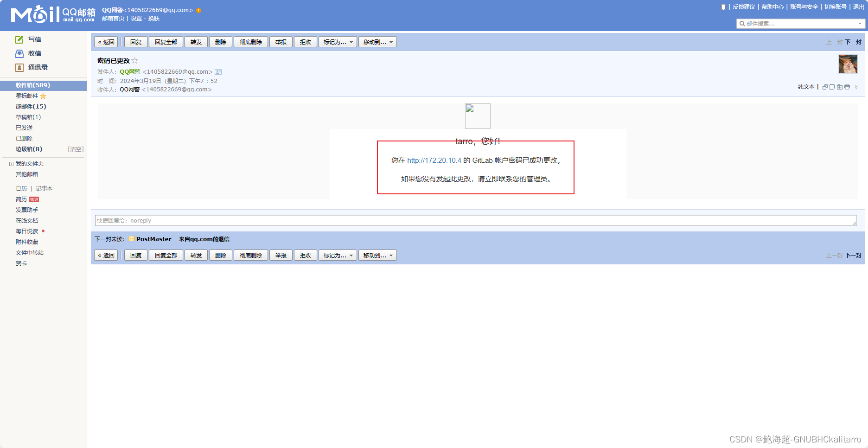The image size is (868, 448).
Task: Open the 草稿箱(1) folder
Action: [x=28, y=117]
